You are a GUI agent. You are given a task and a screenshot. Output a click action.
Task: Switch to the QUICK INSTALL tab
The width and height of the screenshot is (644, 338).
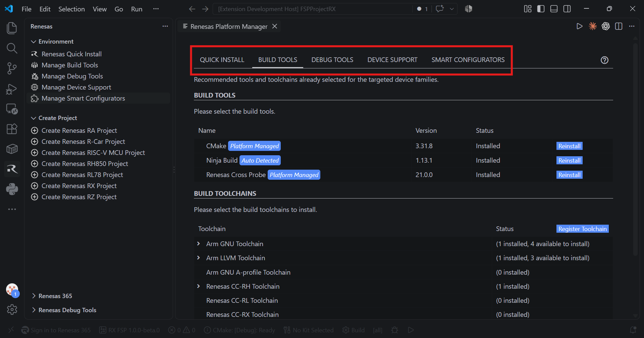222,60
